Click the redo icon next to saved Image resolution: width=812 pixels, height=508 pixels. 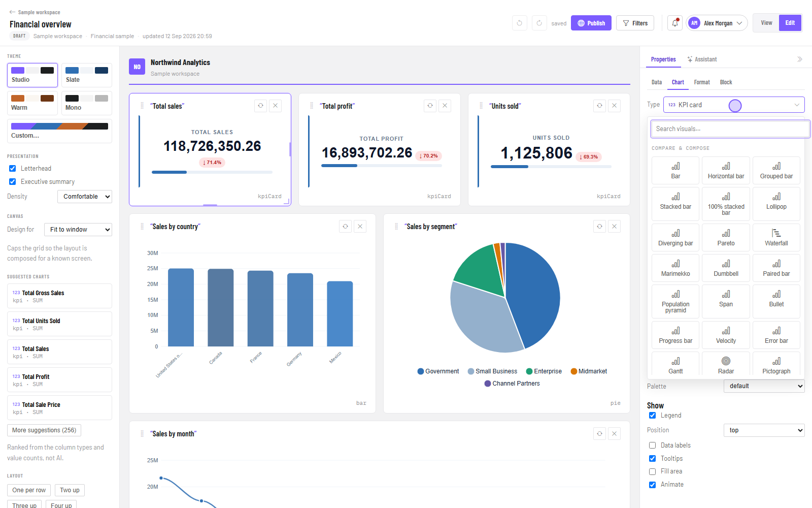539,23
